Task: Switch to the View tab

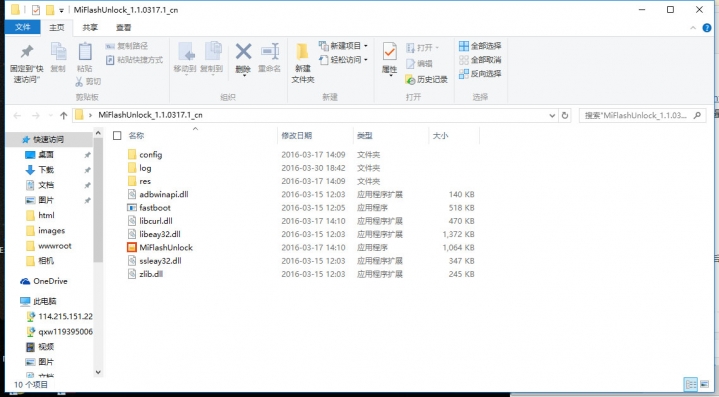Action: click(x=123, y=28)
